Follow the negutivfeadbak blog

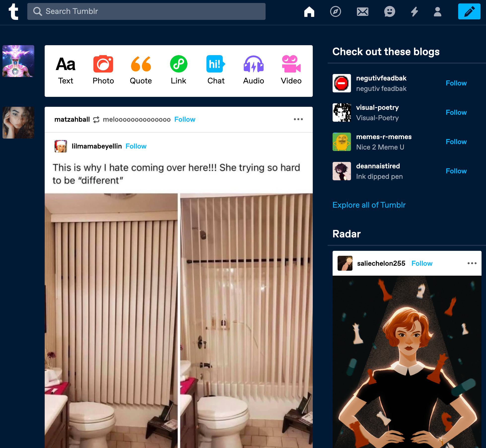point(456,83)
